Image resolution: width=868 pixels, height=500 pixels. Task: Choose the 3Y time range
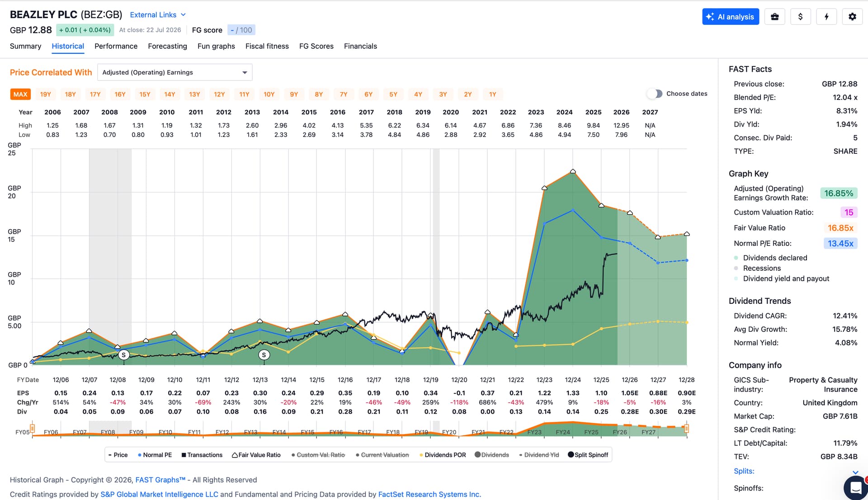pyautogui.click(x=443, y=94)
